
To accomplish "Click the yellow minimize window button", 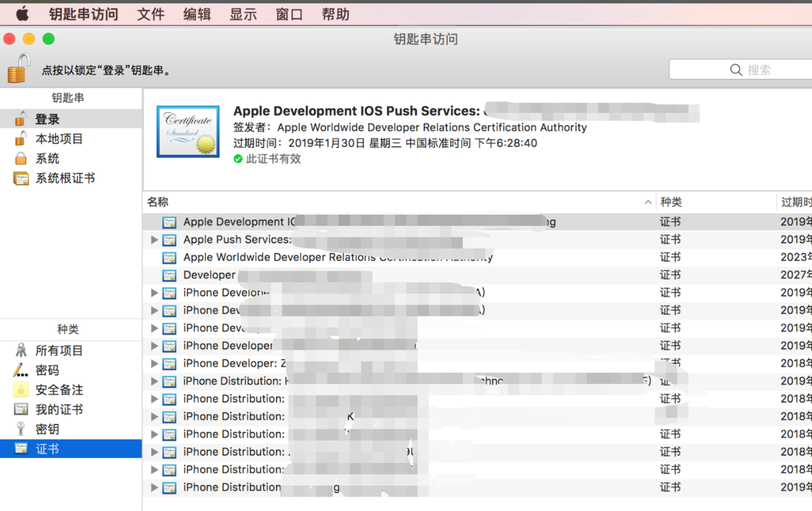I will [x=29, y=39].
